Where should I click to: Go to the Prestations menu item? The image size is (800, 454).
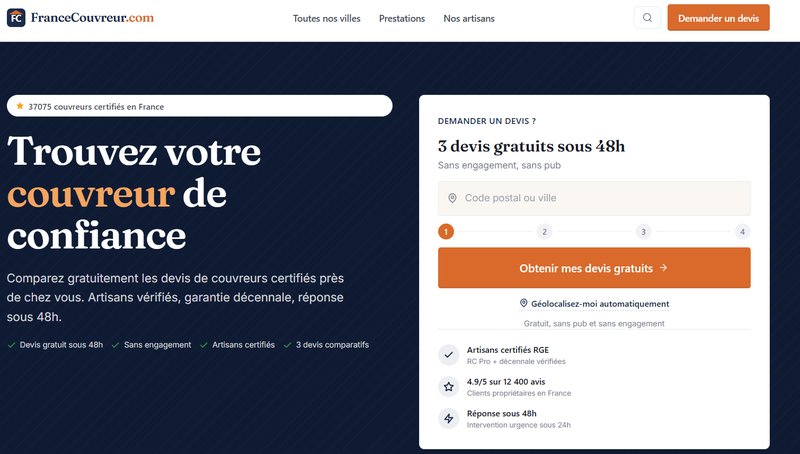point(402,18)
